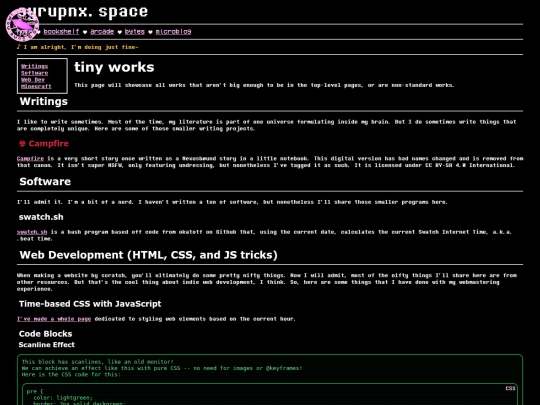Open the arcade nav link
The width and height of the screenshot is (540, 405).
[x=102, y=32]
